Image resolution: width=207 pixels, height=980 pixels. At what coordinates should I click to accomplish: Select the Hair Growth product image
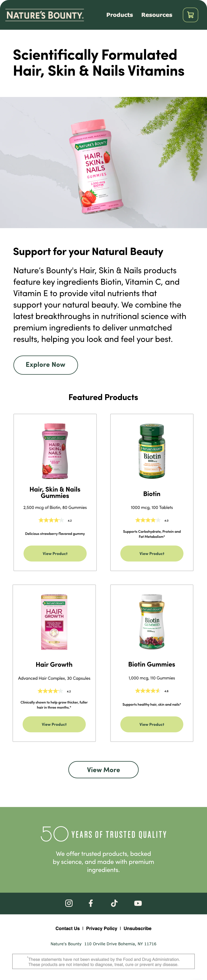pos(54,622)
